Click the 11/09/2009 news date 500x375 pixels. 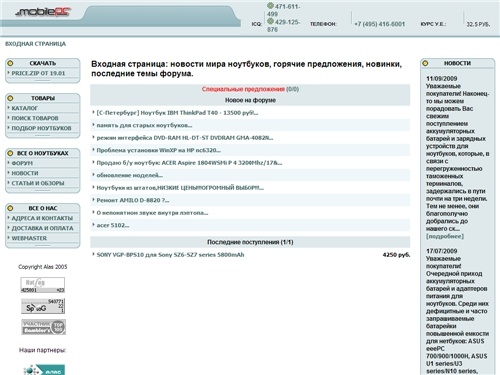(x=442, y=79)
